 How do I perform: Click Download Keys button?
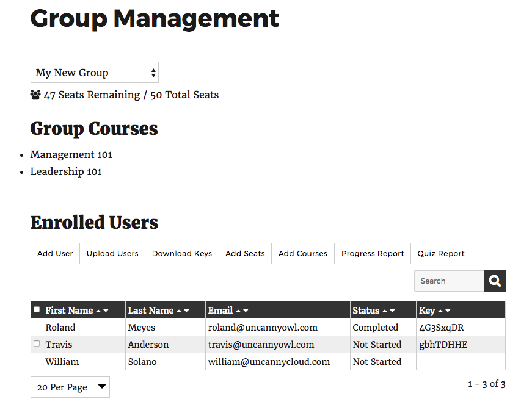click(x=182, y=254)
